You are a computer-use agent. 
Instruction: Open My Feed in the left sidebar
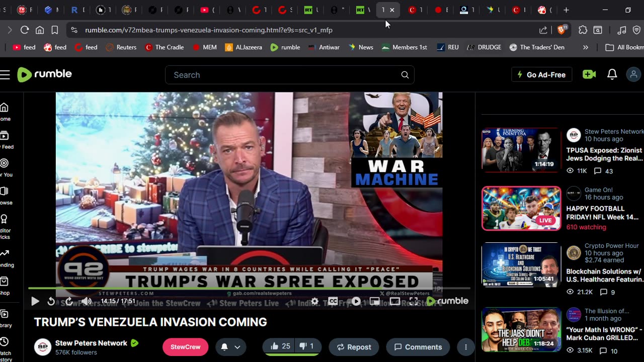pyautogui.click(x=5, y=140)
